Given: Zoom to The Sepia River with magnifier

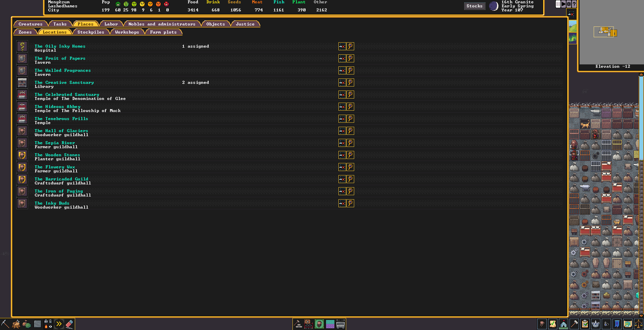Looking at the screenshot, I should point(350,143).
